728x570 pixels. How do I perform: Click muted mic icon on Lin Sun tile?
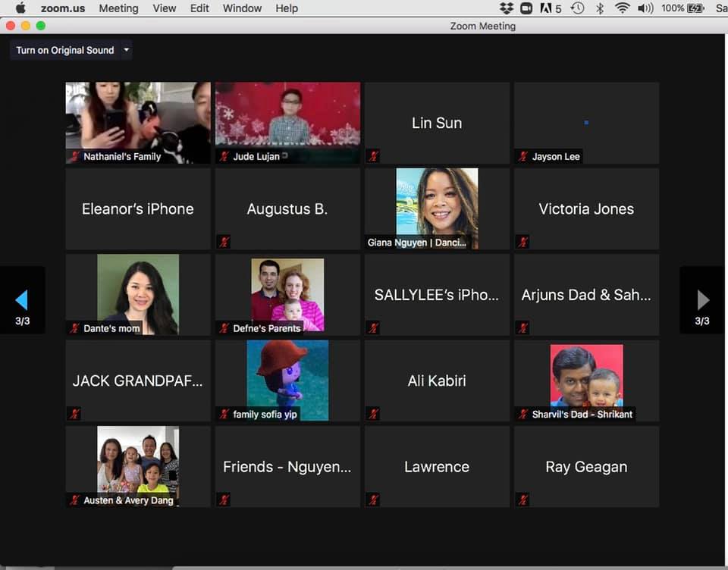click(x=373, y=156)
